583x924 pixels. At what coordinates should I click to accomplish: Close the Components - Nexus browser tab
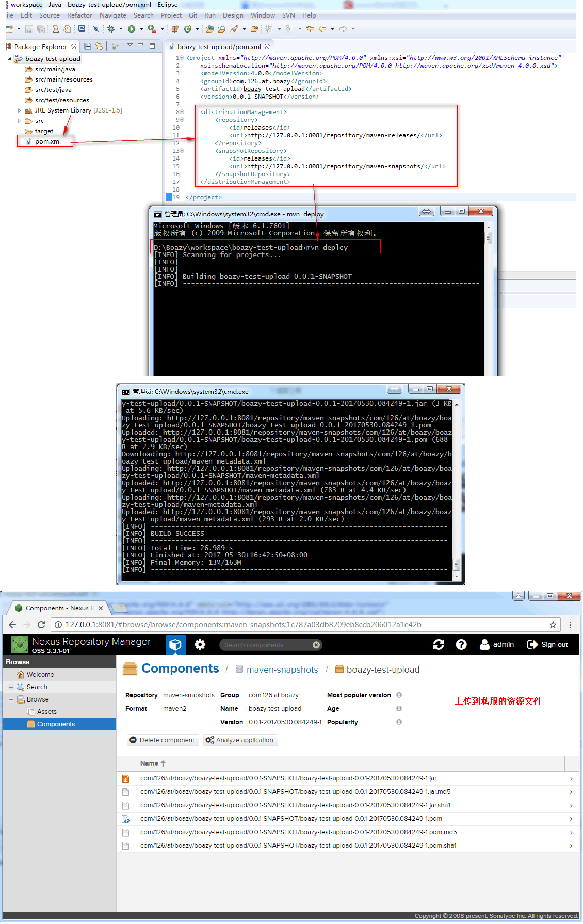click(101, 608)
